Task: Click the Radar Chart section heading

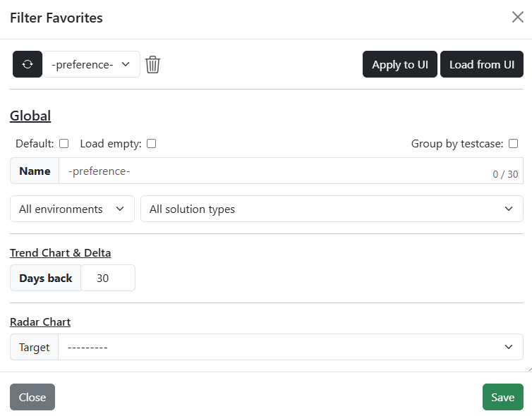Action: click(40, 322)
